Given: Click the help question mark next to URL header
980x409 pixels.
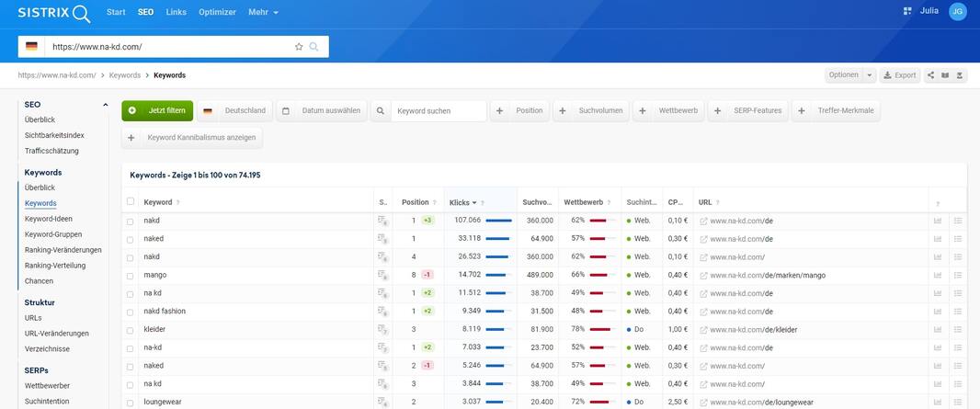Looking at the screenshot, I should click(717, 202).
